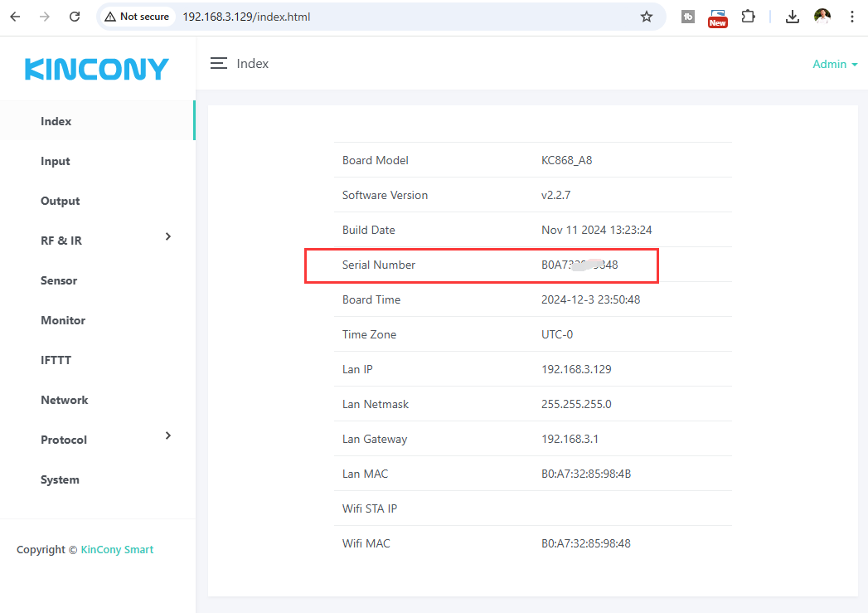Image resolution: width=868 pixels, height=613 pixels.
Task: Bookmark this page with star icon
Action: [x=647, y=17]
